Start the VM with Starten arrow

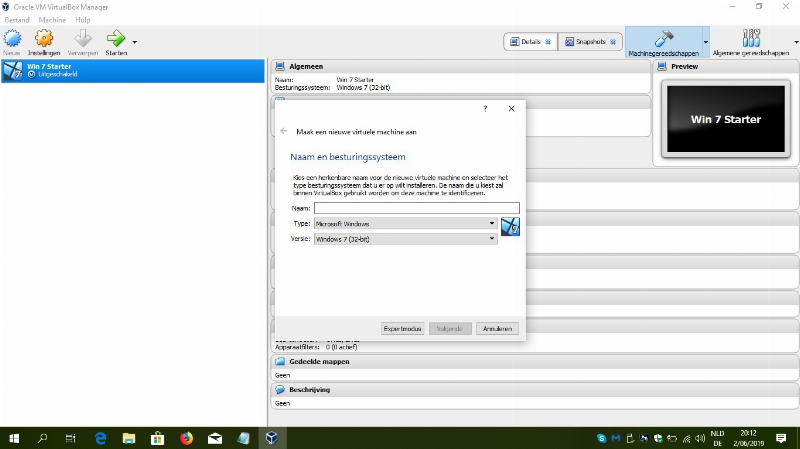116,39
